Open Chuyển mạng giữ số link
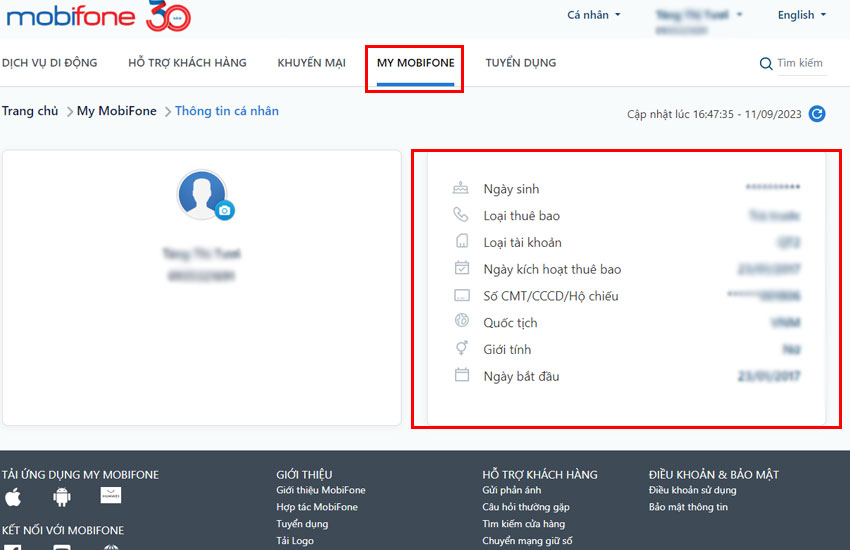This screenshot has height=550, width=850. coord(527,541)
